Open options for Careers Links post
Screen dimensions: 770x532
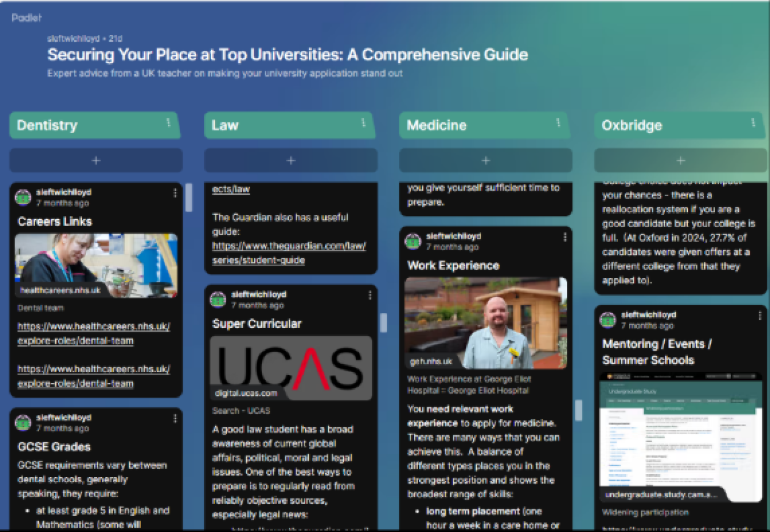(175, 194)
